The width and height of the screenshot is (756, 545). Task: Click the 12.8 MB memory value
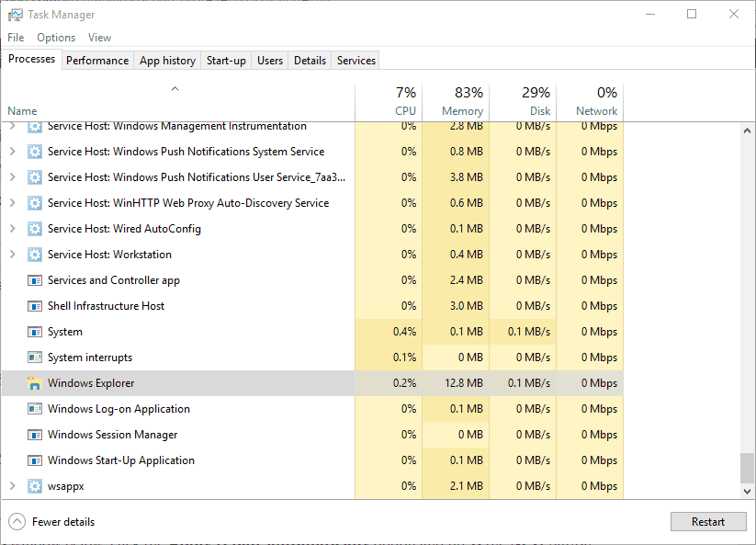click(463, 383)
